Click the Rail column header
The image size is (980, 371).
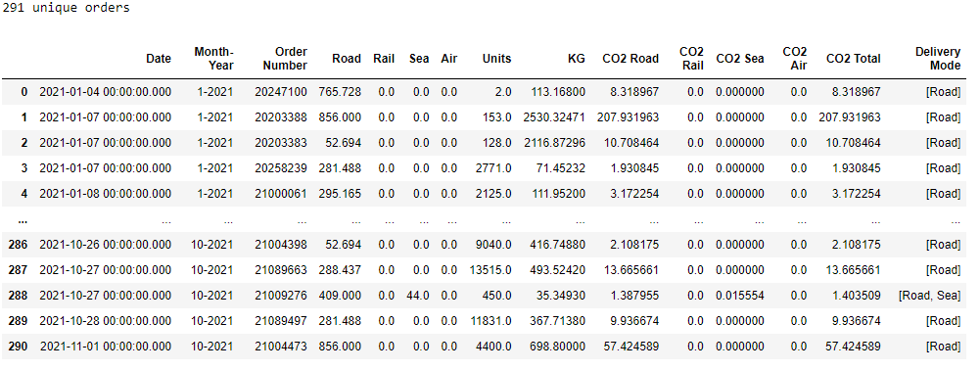tap(384, 59)
